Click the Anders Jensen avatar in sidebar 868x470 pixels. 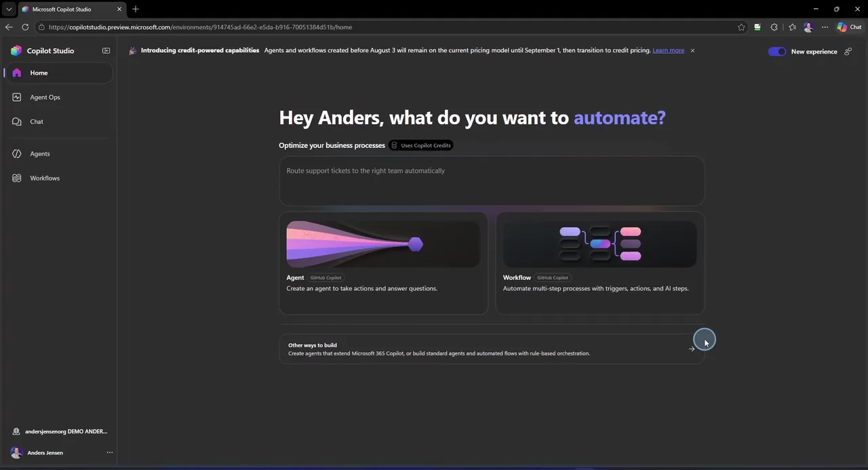click(16, 452)
